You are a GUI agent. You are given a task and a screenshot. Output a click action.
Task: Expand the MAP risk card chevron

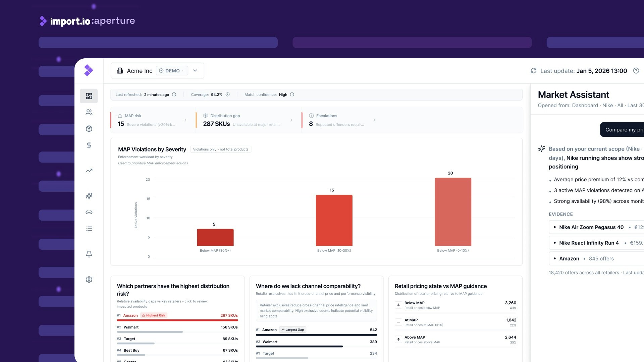185,120
